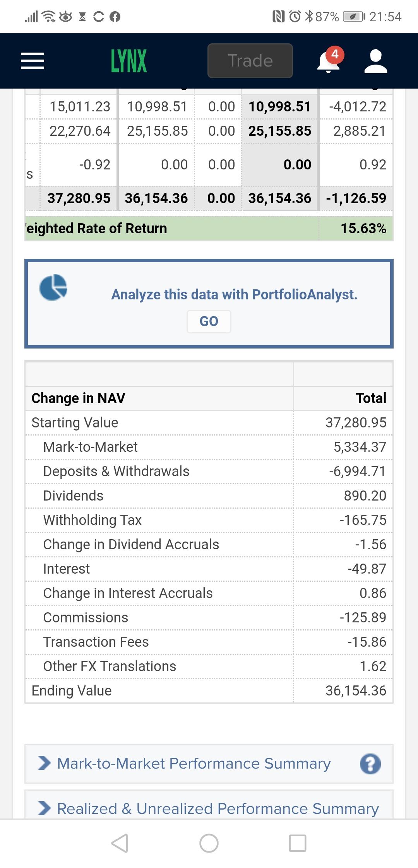Click the chevron beside Mark-to-Market Performance Summary
The height and width of the screenshot is (868, 418).
click(45, 763)
